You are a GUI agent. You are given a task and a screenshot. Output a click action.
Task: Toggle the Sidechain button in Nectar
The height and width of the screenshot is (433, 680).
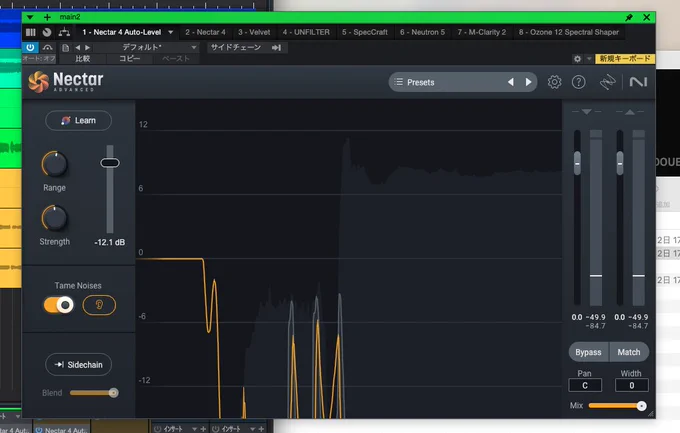78,364
